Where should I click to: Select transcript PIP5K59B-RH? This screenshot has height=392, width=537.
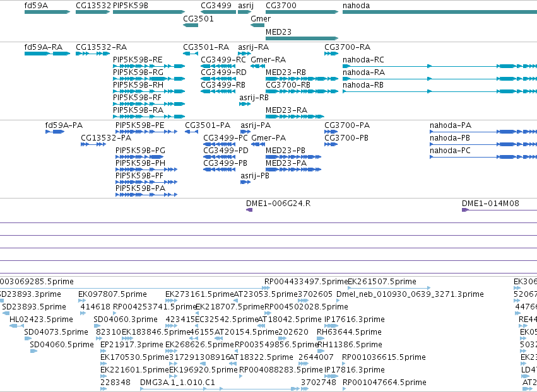pos(149,91)
